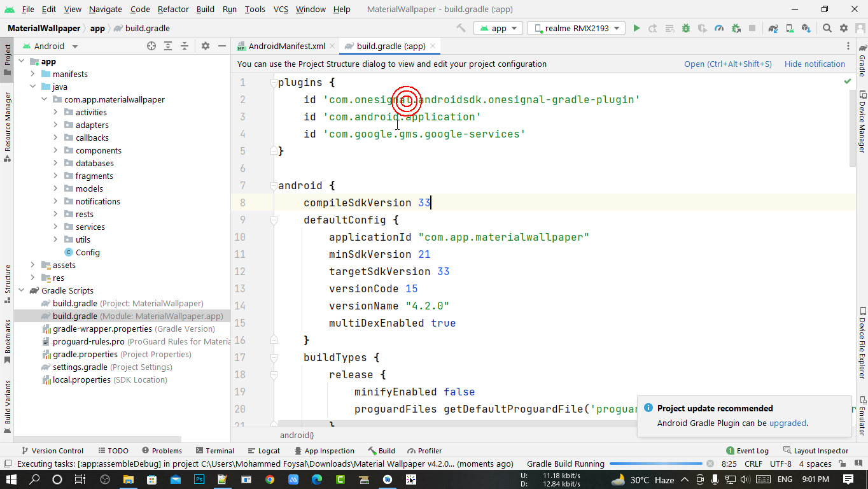Open the File menu
Screen dimensions: 868x489
[x=28, y=9]
